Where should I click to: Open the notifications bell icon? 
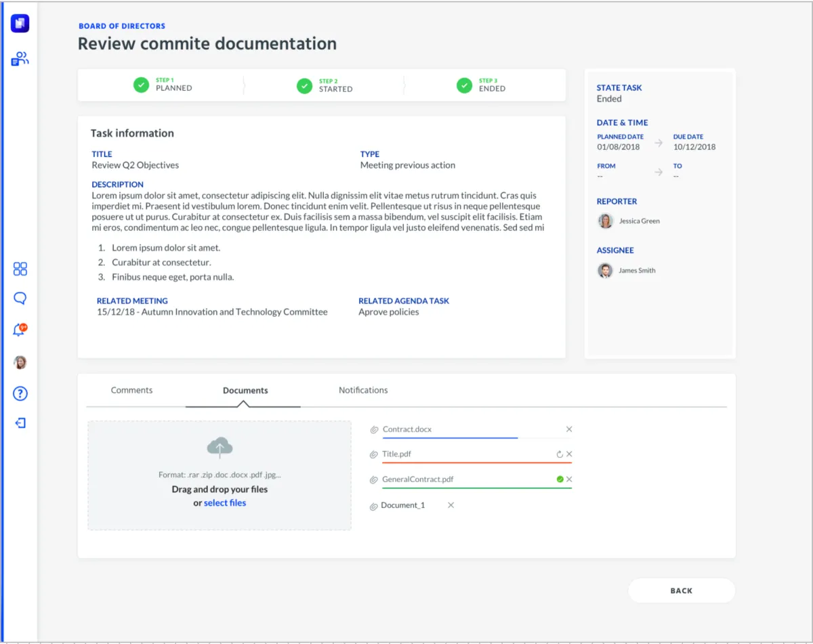click(20, 330)
